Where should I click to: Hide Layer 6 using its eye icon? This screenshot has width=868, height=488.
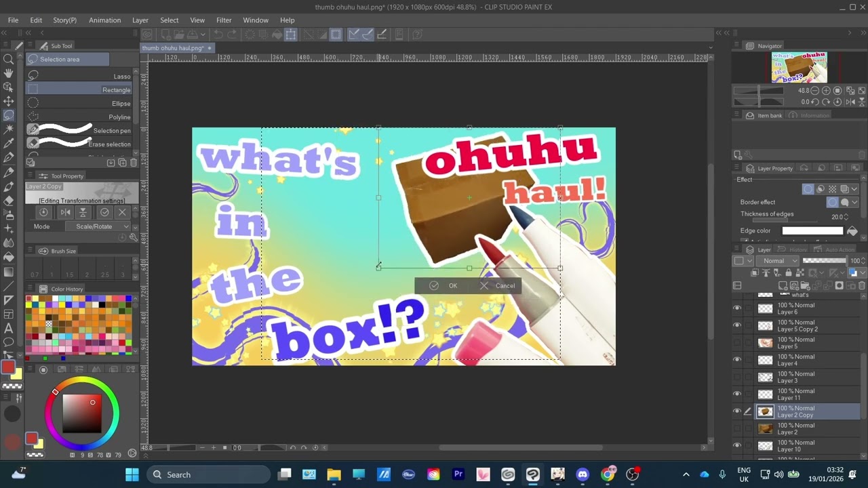pos(737,308)
